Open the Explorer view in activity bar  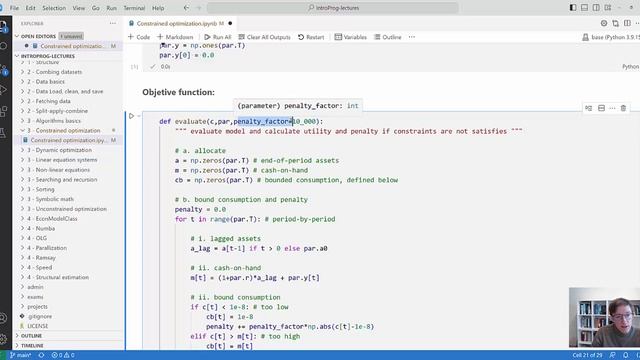[x=3, y=26]
